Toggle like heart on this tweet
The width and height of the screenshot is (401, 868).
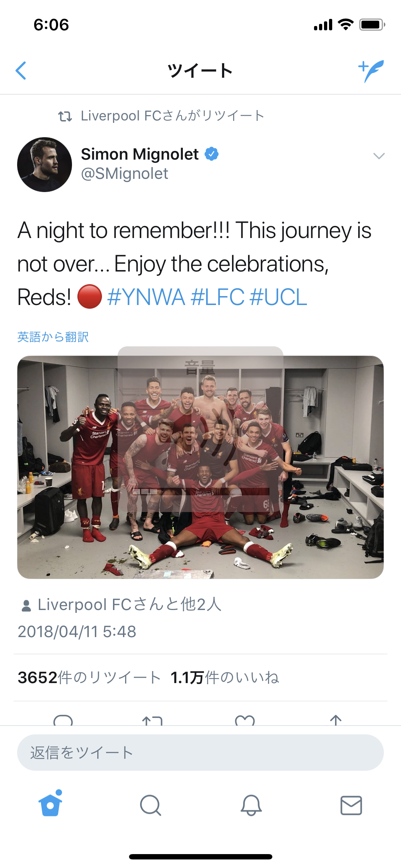(245, 720)
